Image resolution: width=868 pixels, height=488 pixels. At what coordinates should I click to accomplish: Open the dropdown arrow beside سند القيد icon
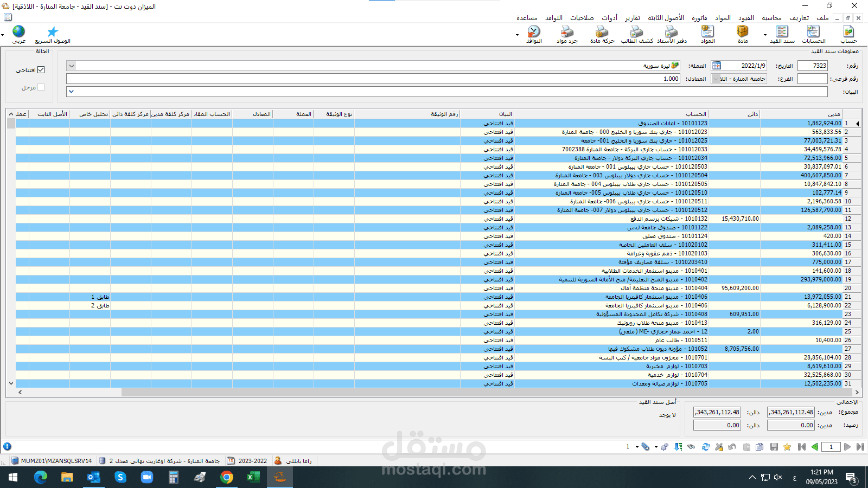click(x=765, y=35)
